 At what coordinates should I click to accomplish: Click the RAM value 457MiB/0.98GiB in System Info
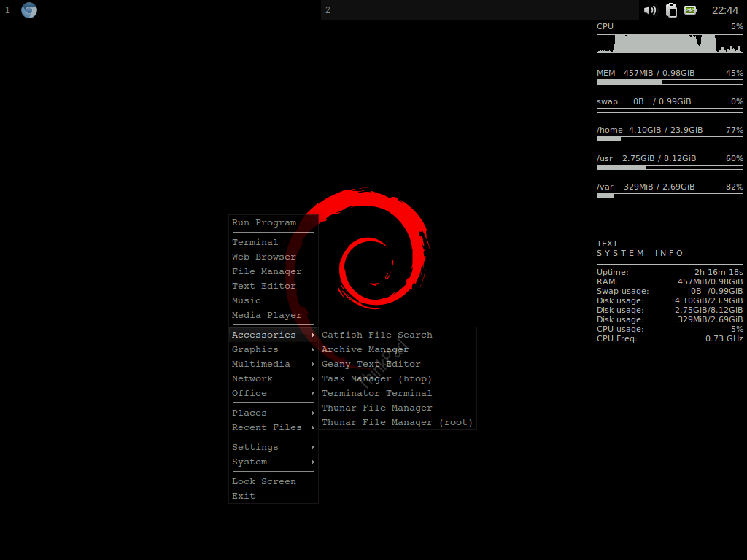pyautogui.click(x=711, y=282)
